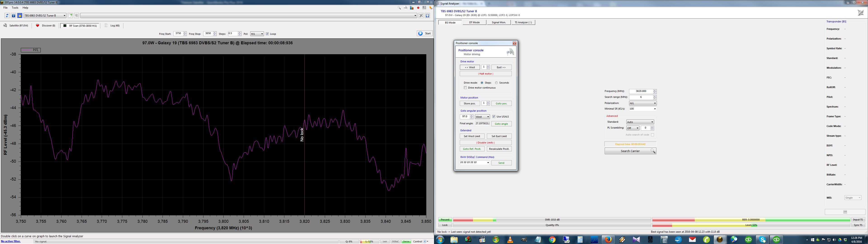Switch to Signal Mon. tab
The width and height of the screenshot is (868, 244).
click(499, 22)
